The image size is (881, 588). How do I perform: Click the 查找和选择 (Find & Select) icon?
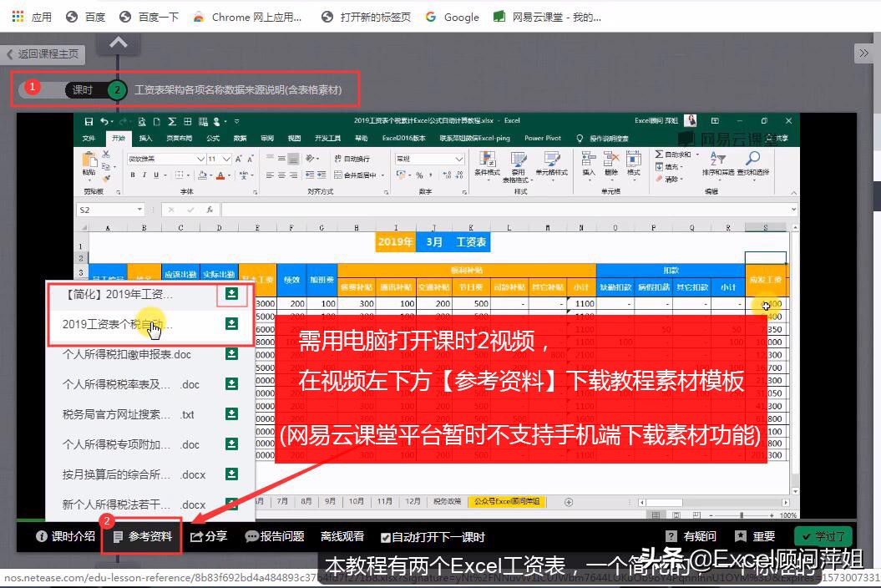pyautogui.click(x=753, y=165)
